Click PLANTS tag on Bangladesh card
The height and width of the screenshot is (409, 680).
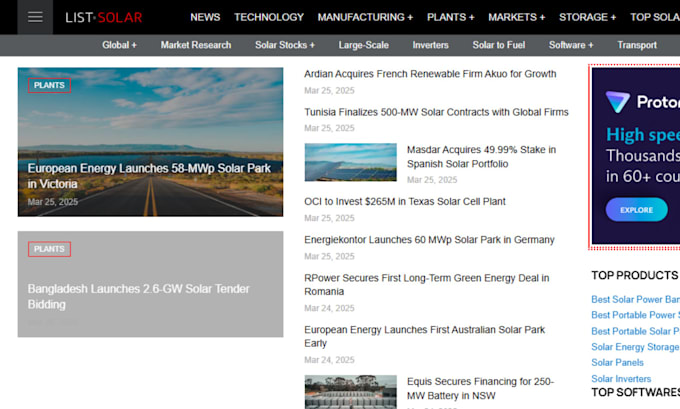pos(49,249)
